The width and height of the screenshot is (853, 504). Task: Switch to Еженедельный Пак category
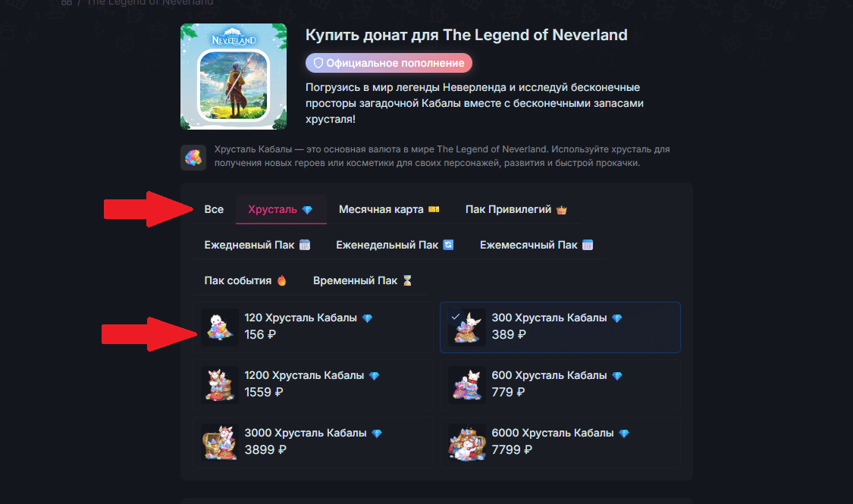[394, 245]
